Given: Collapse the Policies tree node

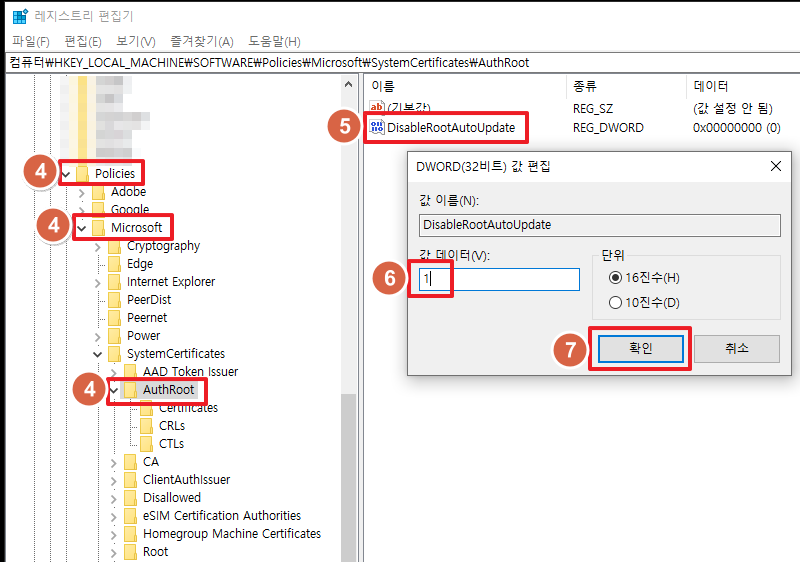Looking at the screenshot, I should point(66,174).
